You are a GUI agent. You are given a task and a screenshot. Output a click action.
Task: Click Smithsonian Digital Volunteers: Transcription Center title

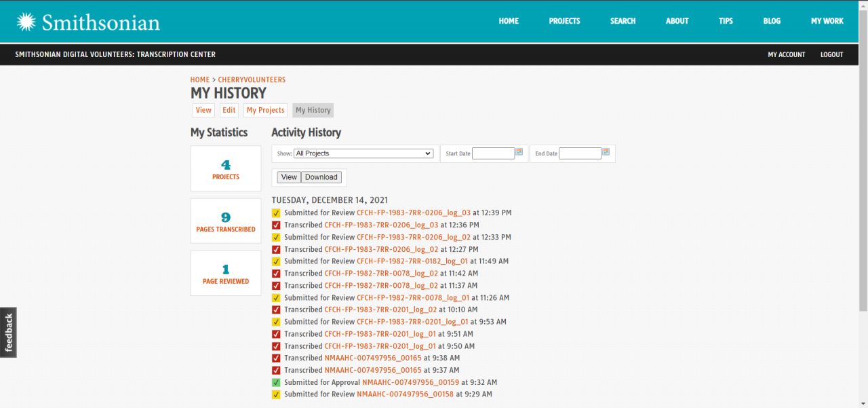click(x=115, y=54)
